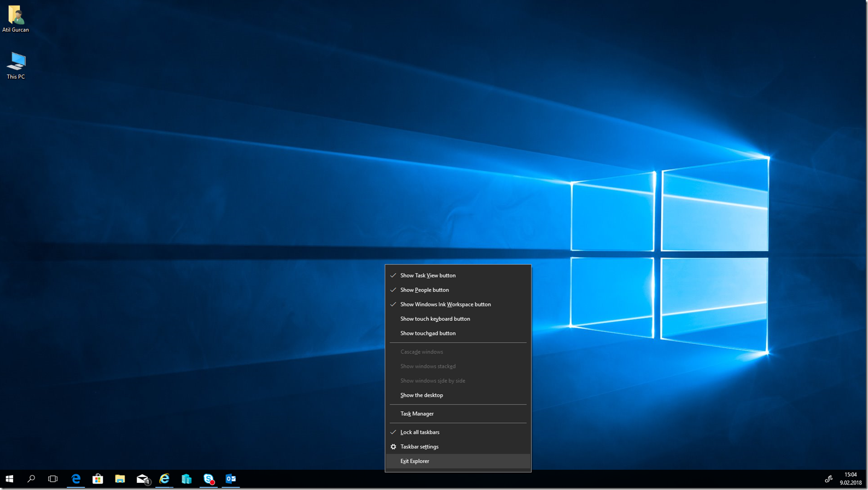Click grayed Show windows side by side
The image size is (868, 490).
click(x=458, y=381)
